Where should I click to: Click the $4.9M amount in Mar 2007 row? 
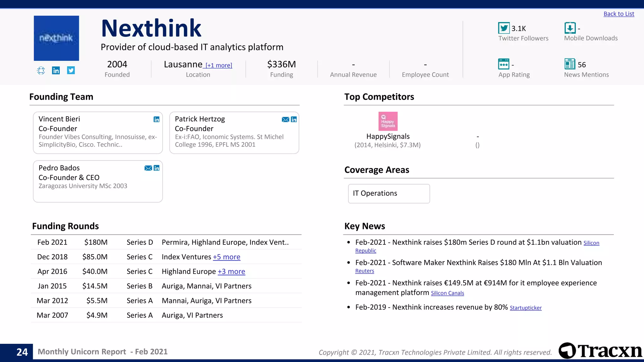[97, 315]
